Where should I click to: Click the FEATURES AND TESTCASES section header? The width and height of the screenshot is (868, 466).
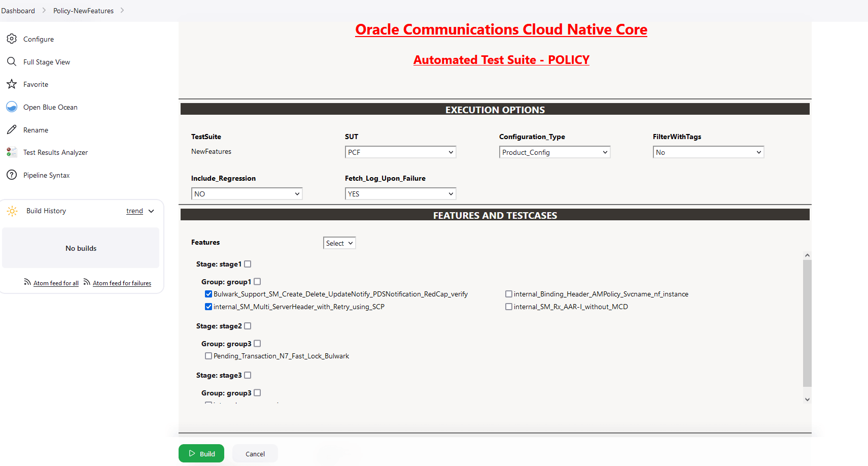[x=495, y=215]
